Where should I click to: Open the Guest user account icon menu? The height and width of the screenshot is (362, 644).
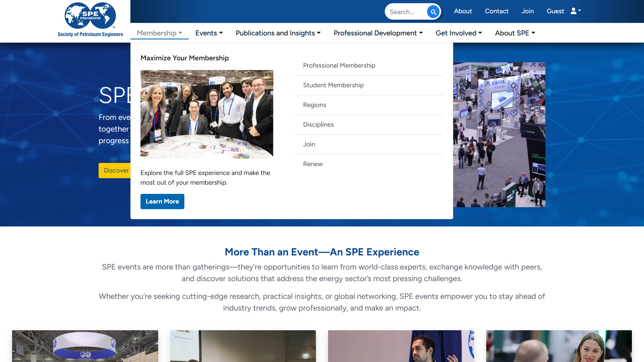[x=575, y=11]
